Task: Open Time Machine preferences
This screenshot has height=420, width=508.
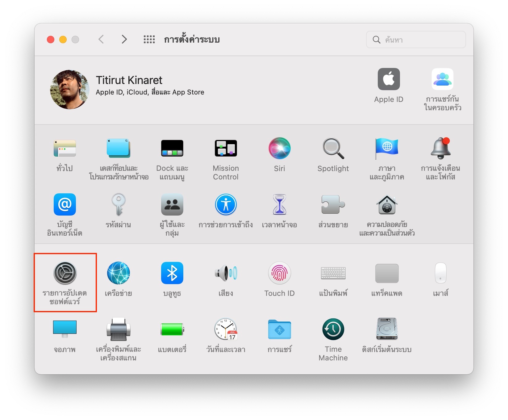Action: point(333,330)
